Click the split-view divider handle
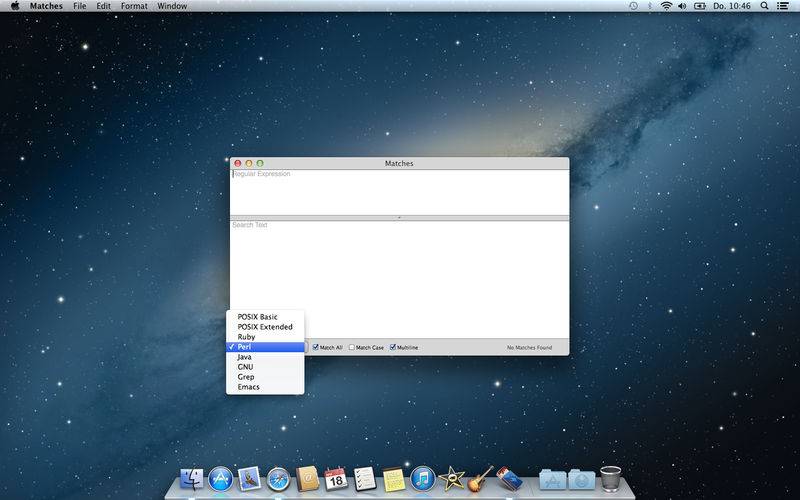The image size is (800, 500). coord(399,218)
